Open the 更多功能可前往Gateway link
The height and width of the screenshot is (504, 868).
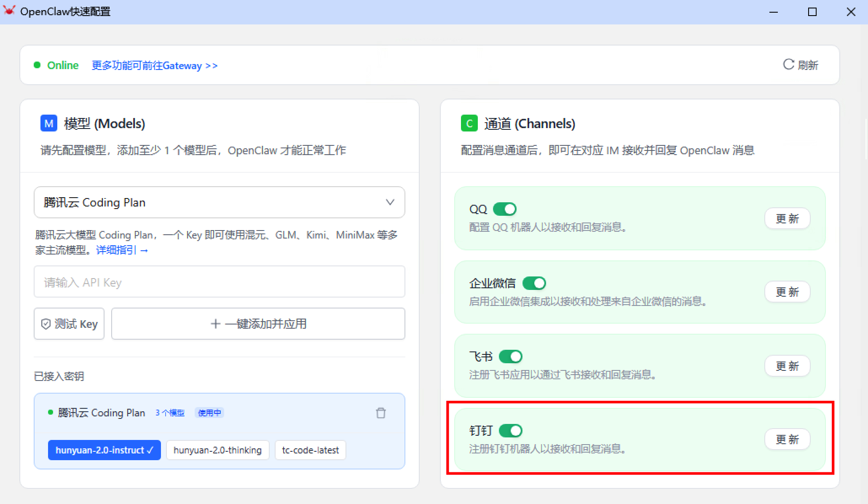pos(154,66)
